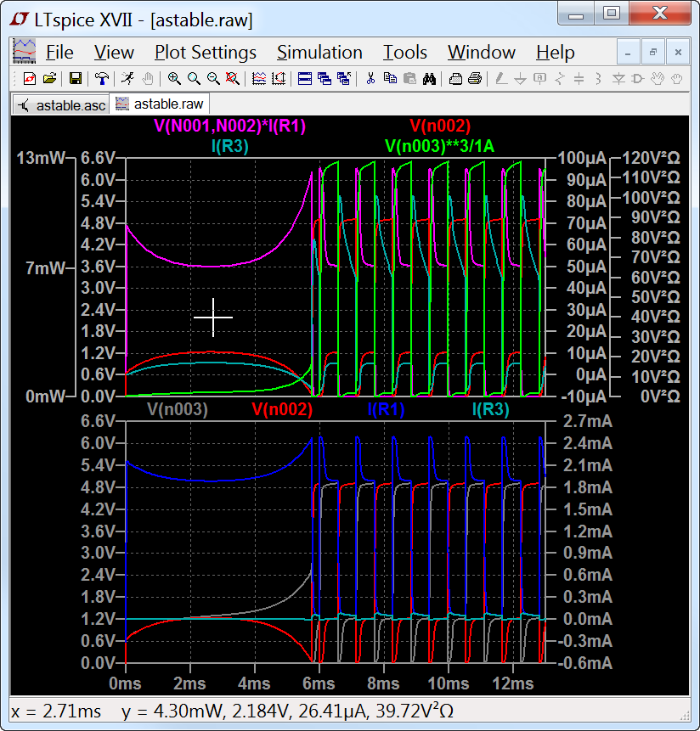Image resolution: width=700 pixels, height=731 pixels.
Task: Click the binoculars Find icon
Action: click(429, 79)
